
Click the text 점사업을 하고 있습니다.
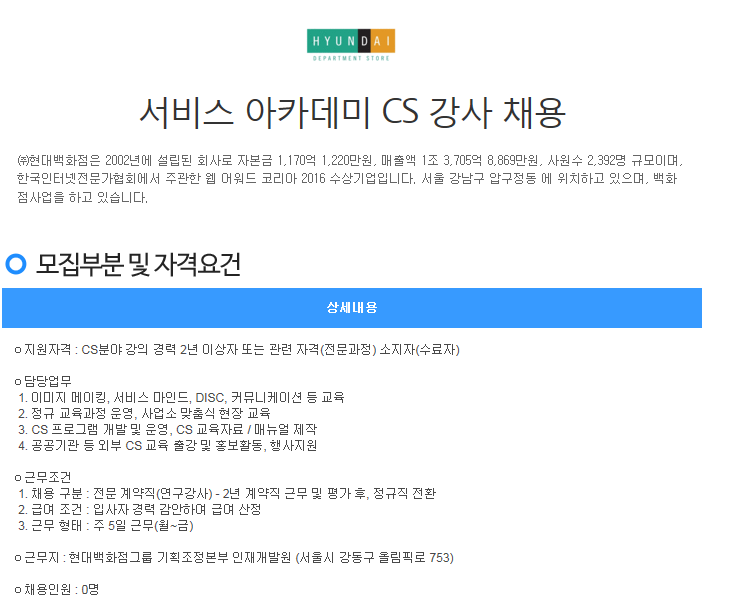tap(82, 198)
